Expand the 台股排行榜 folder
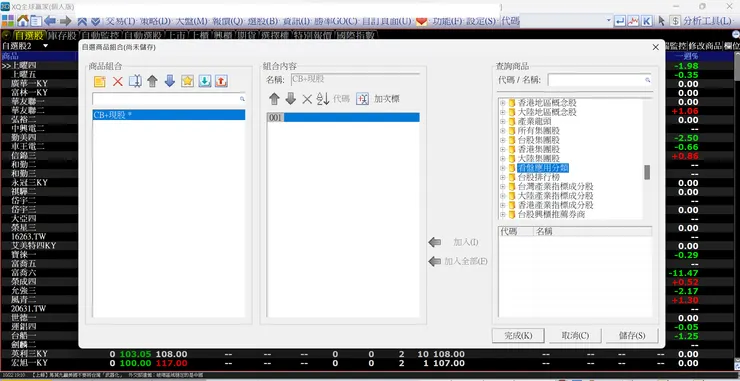The image size is (740, 381). [503, 178]
